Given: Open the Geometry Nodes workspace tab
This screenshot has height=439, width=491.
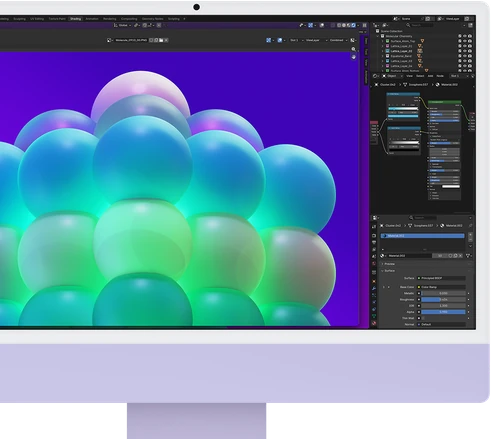Looking at the screenshot, I should [153, 19].
